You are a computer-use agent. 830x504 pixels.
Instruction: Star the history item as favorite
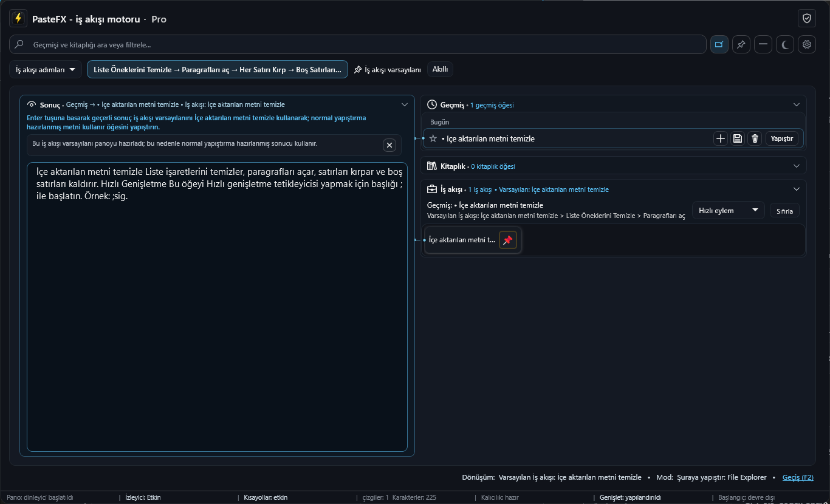pyautogui.click(x=433, y=138)
